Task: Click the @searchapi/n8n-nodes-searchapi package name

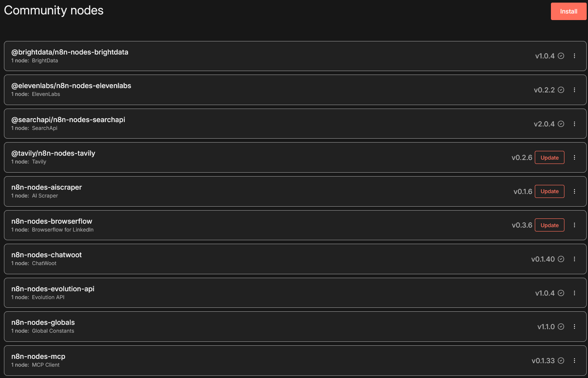Action: pyautogui.click(x=68, y=119)
